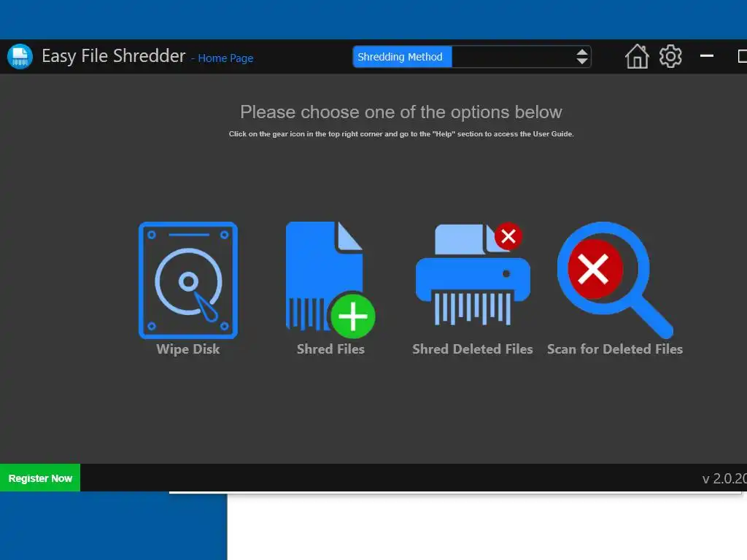
Task: Select the Shred Files document icon
Action: [x=330, y=280]
